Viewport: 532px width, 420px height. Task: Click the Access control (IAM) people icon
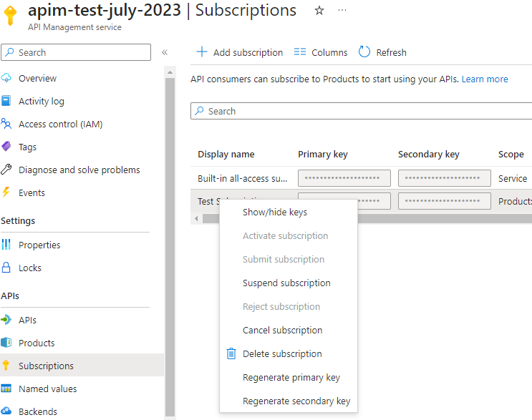click(x=6, y=124)
